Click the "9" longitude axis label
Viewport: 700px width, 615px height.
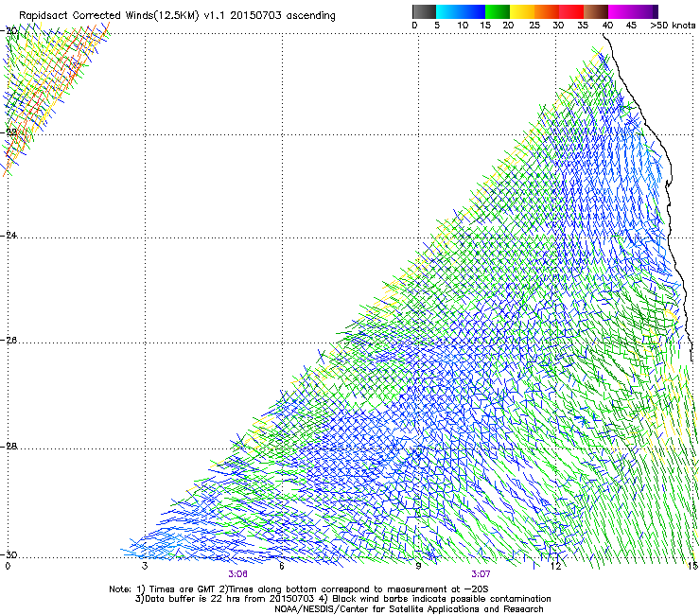(x=418, y=566)
